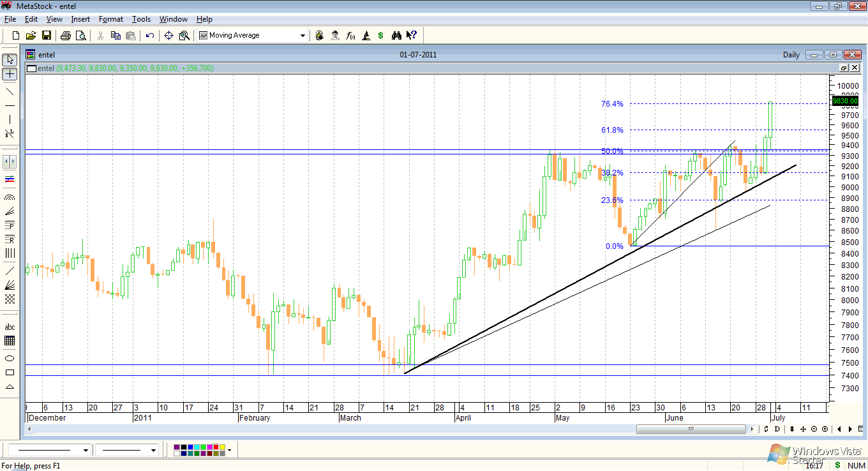Image resolution: width=868 pixels, height=471 pixels.
Task: Click the Print icon in toolbar
Action: tap(66, 36)
